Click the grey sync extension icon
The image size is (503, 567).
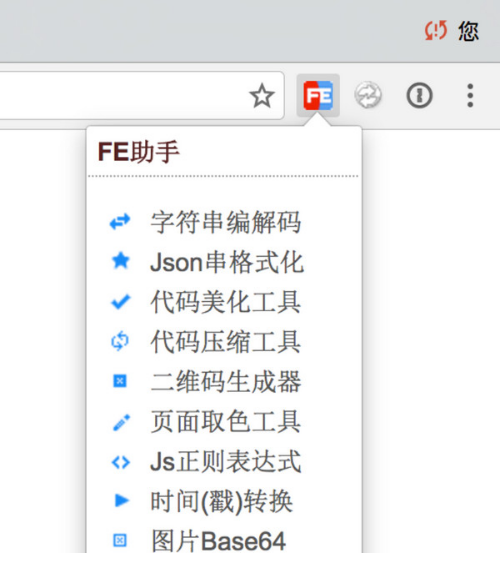click(367, 95)
